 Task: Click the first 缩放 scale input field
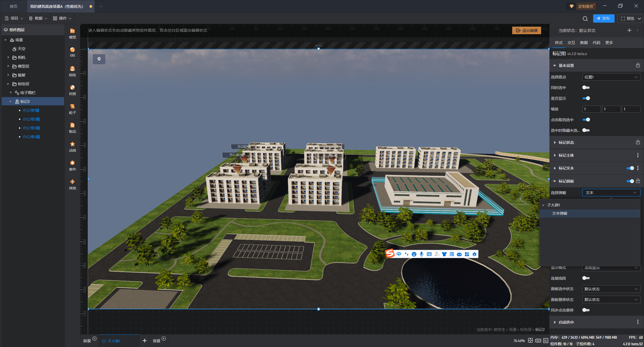coord(591,109)
